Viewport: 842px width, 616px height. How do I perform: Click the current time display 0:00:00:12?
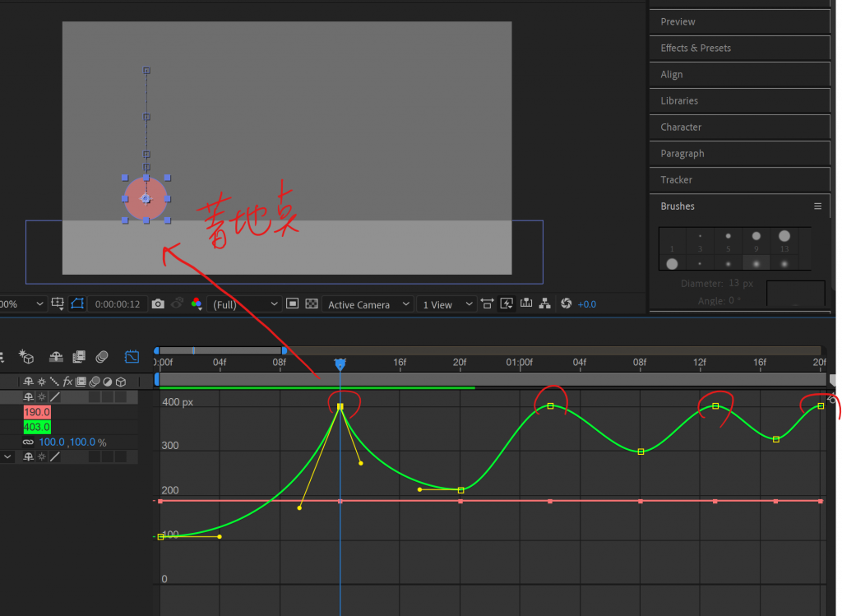[117, 304]
